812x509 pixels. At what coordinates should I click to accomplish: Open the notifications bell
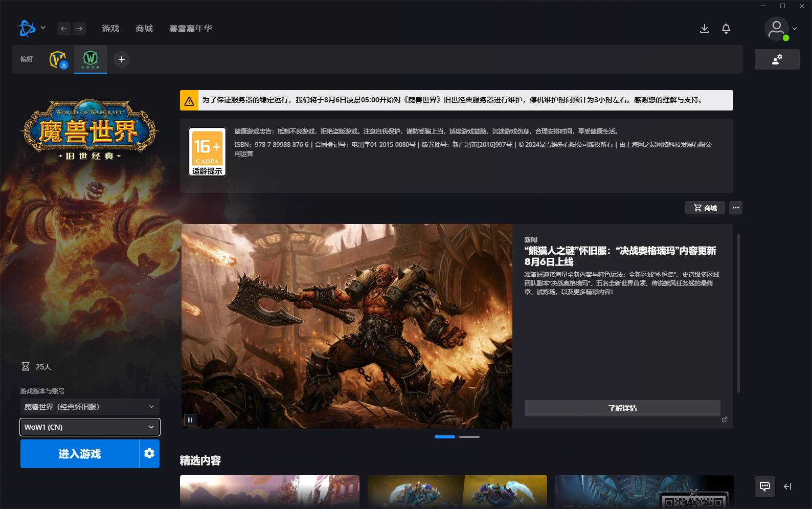726,29
